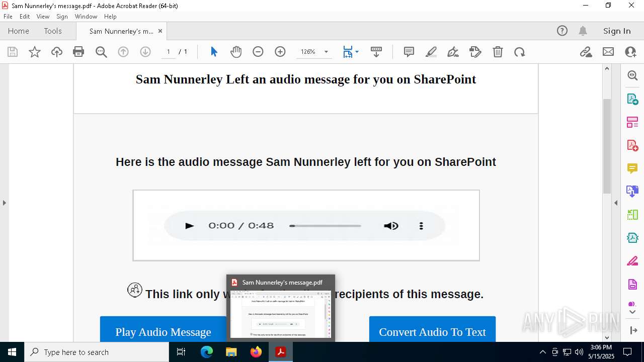Viewport: 644px width, 362px height.
Task: Show more tools chevron in side pane
Action: tap(632, 312)
